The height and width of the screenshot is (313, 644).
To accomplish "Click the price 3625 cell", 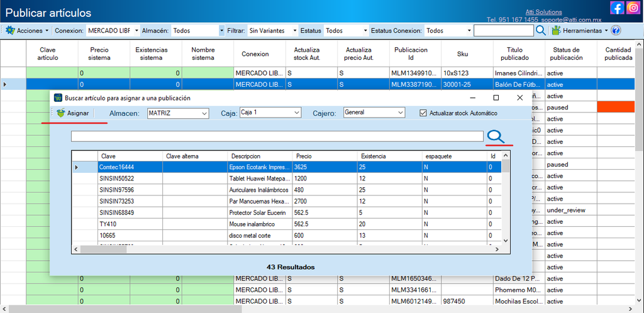I will (325, 167).
